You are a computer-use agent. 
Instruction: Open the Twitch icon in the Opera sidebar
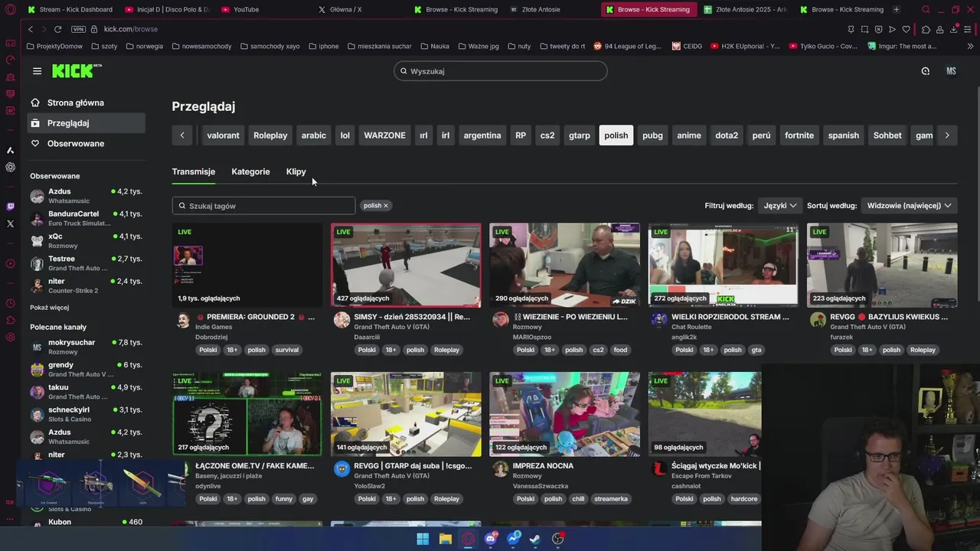(10, 207)
